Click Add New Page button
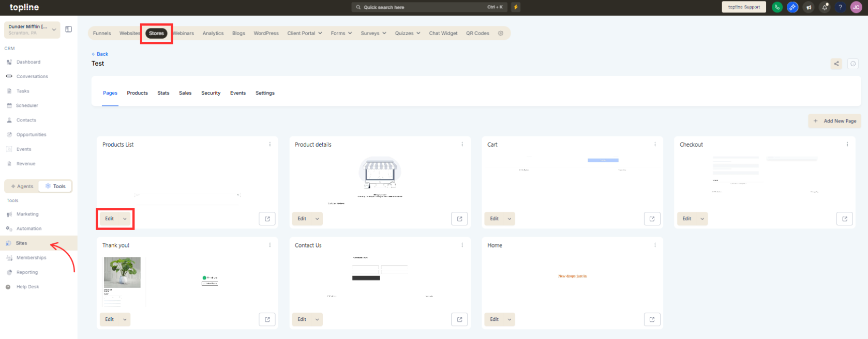Image resolution: width=868 pixels, height=339 pixels. coord(835,121)
